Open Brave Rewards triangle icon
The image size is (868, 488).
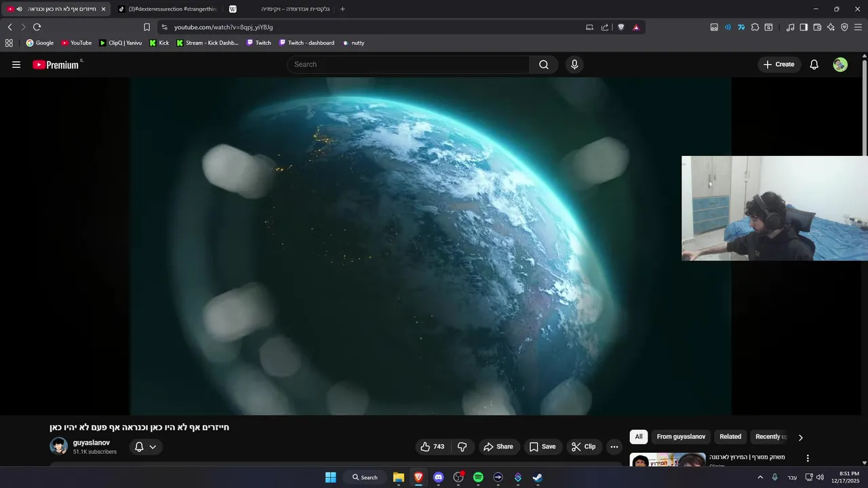pyautogui.click(x=636, y=27)
